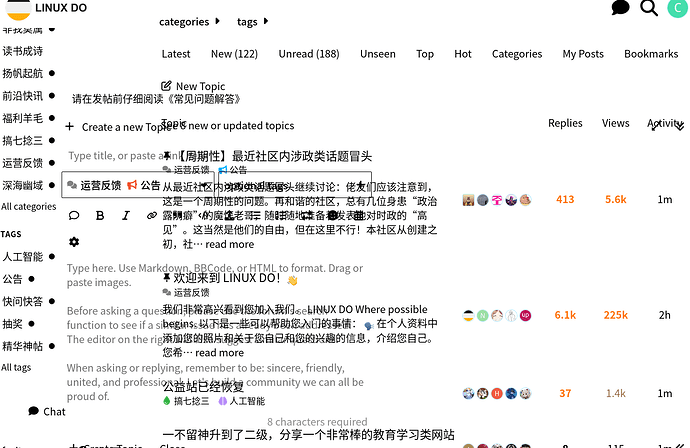Open the Bookmarks tab
This screenshot has height=448, width=690.
pyautogui.click(x=651, y=54)
